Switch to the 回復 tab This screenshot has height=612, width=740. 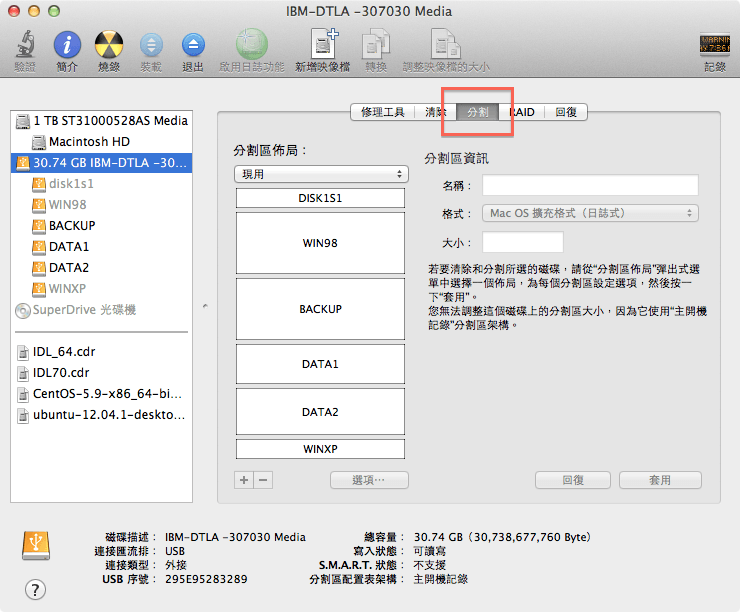click(x=566, y=113)
